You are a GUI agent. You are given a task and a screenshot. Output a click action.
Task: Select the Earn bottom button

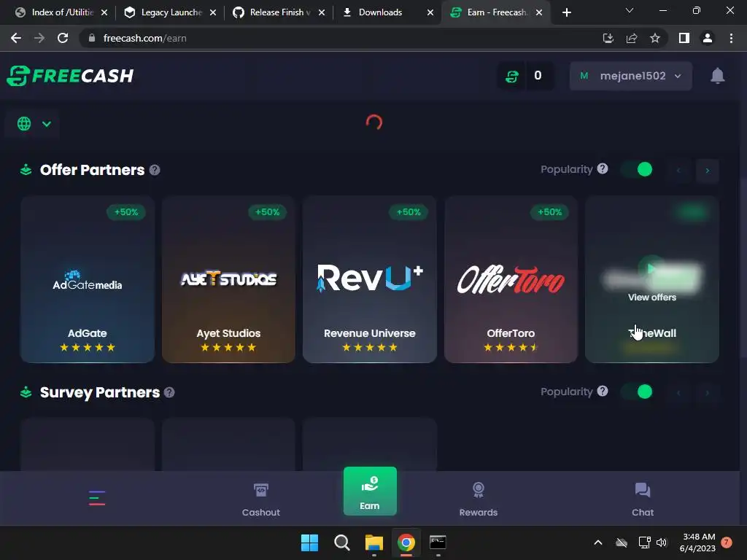pos(370,491)
